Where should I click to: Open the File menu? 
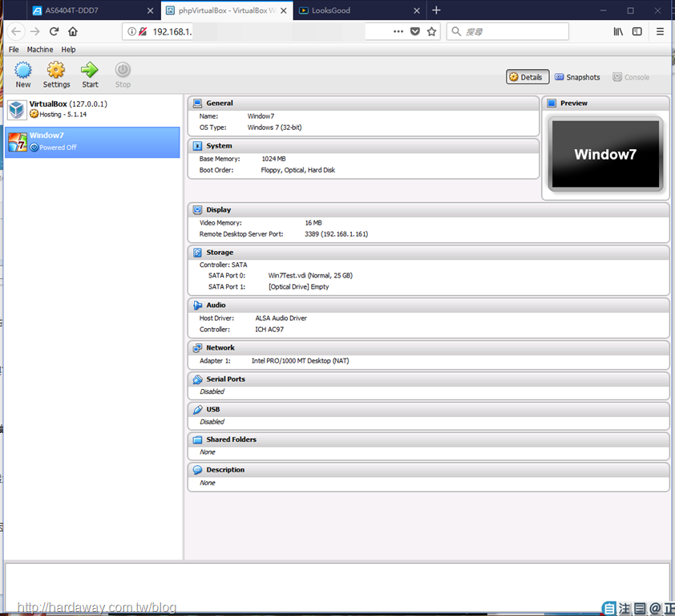(14, 50)
